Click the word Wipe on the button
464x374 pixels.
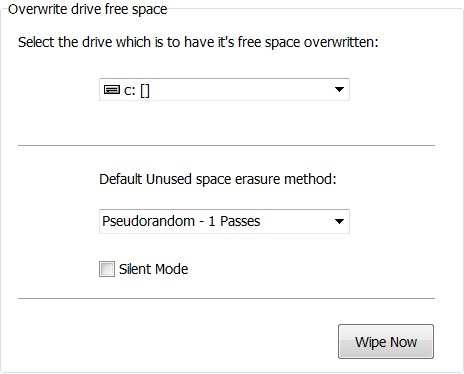371,342
